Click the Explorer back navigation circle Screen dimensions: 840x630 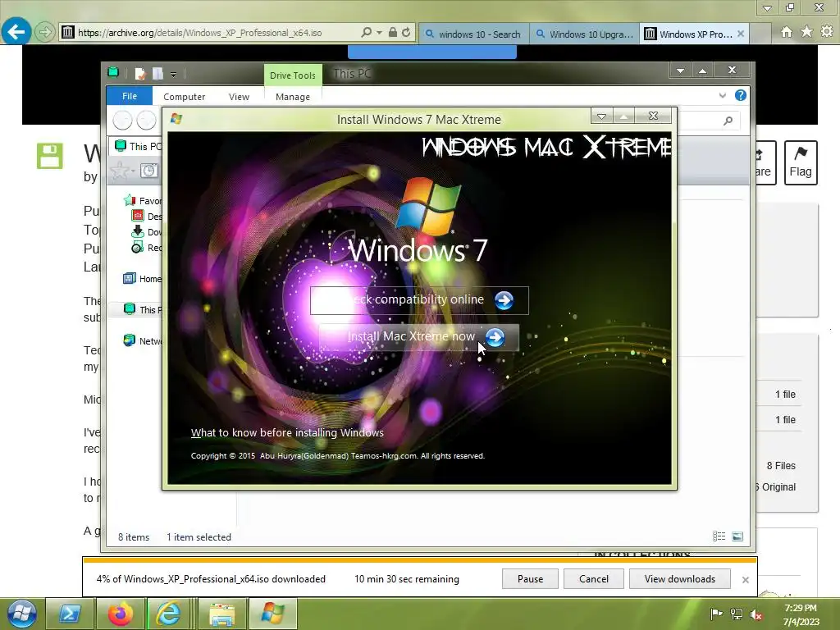tap(123, 120)
